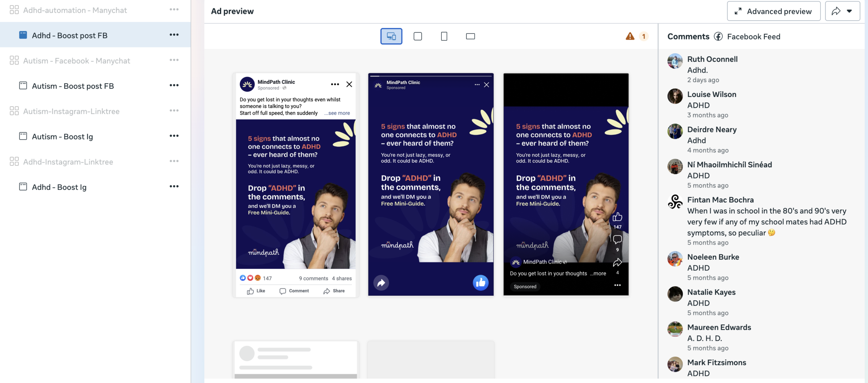This screenshot has height=383, width=868.
Task: Select the desktop and mobile preview icon
Action: 391,36
